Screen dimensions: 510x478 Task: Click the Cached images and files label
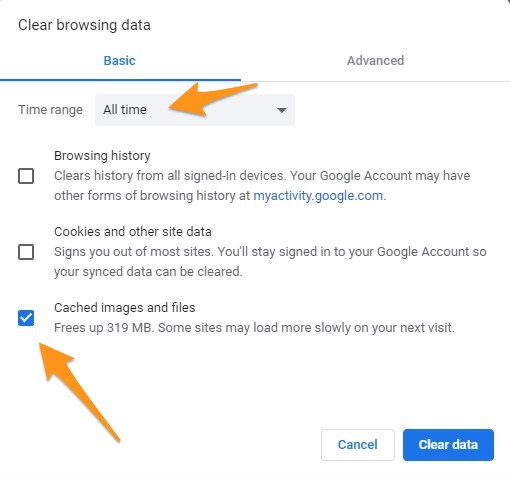[125, 308]
